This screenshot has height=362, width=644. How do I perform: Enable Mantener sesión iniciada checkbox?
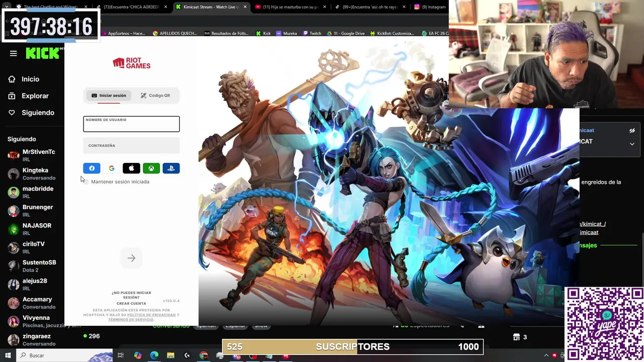coord(86,182)
